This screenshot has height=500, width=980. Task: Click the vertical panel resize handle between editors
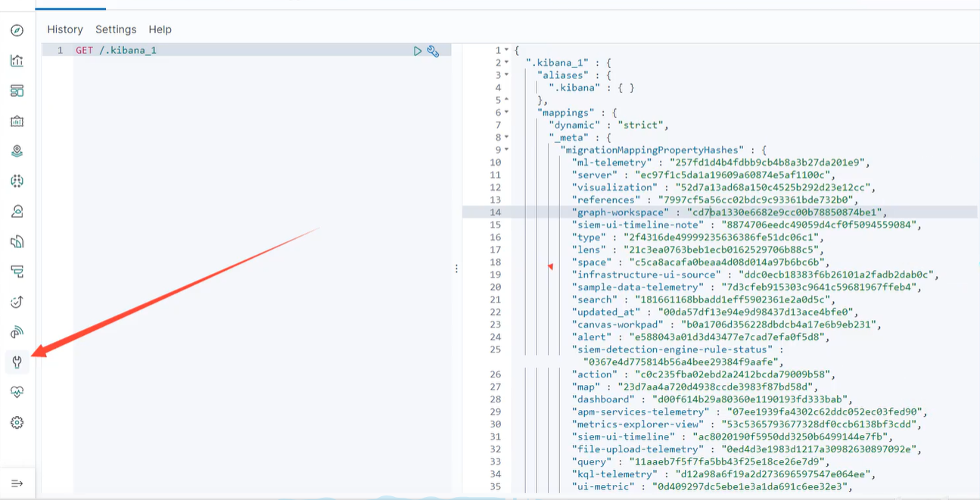click(456, 269)
